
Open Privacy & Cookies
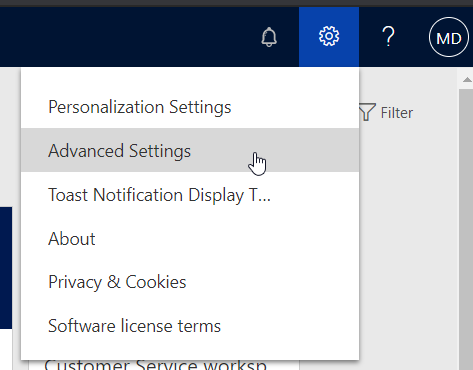190,282
